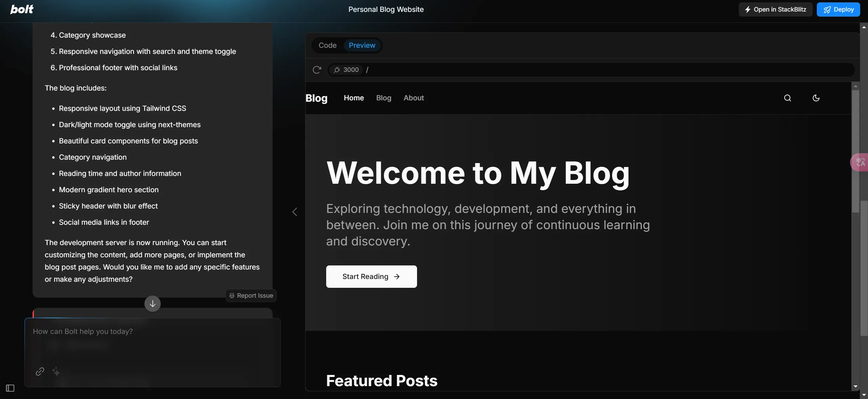Toggle dark mode moon icon
Screen dimensions: 868x399
coord(816,98)
